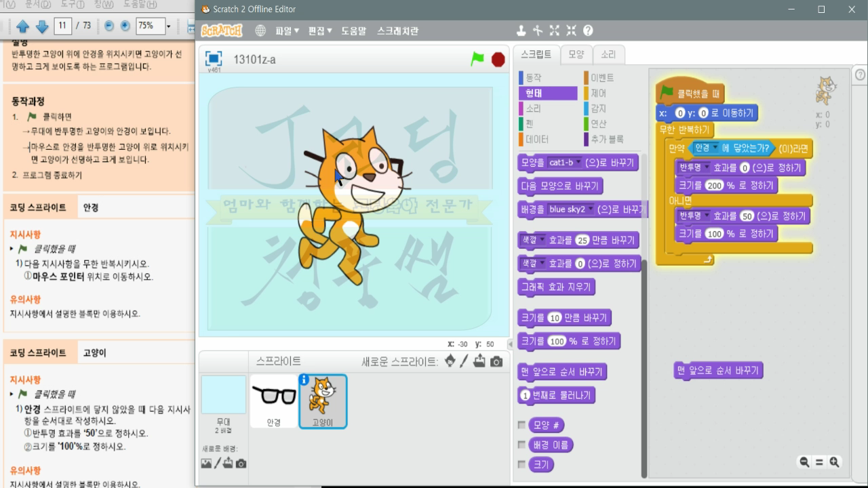Screen dimensions: 868x488
Task: Create new sprite from camera
Action: pos(496,362)
